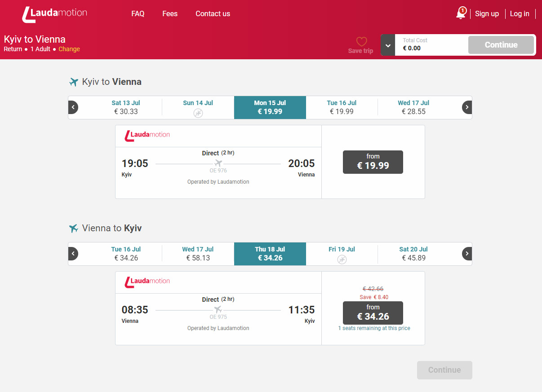This screenshot has height=392, width=542.
Task: Click the 19:05 departure time from Kyiv
Action: pos(135,163)
